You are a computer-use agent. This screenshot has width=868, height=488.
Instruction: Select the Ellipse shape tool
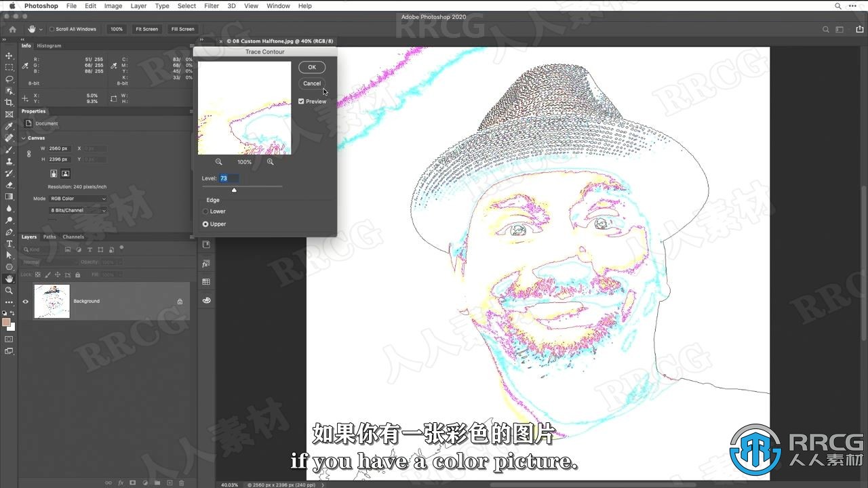[9, 267]
